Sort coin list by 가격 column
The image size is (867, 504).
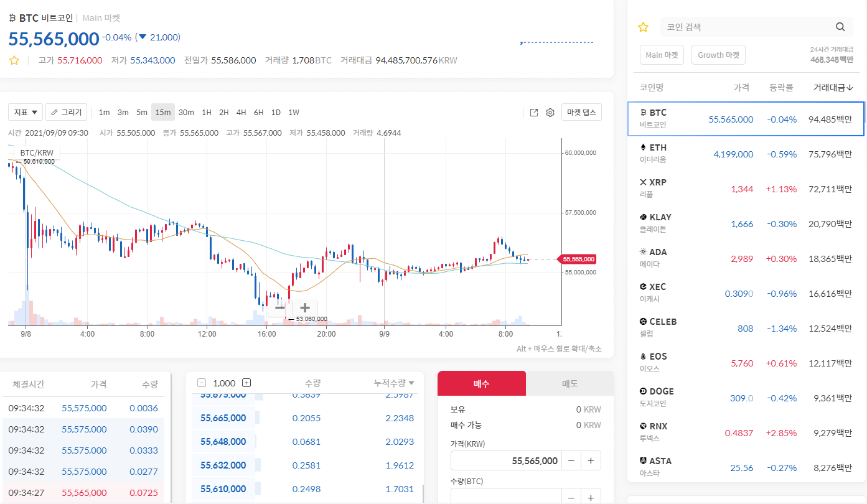tap(741, 88)
